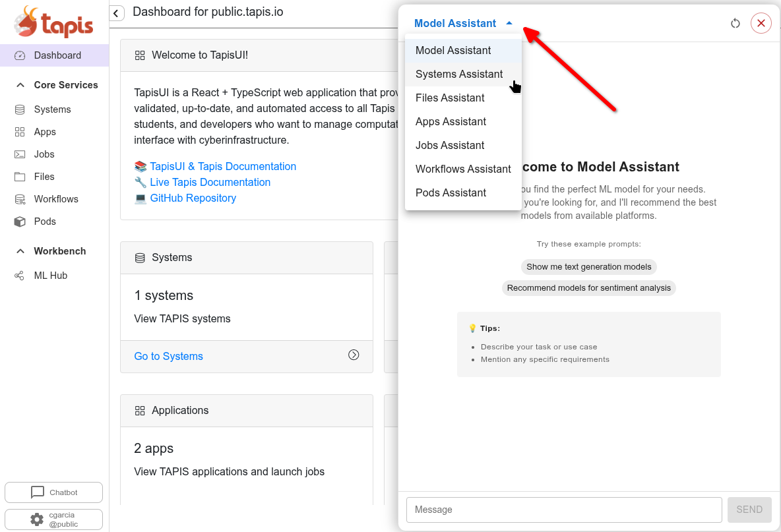Collapse the sidebar with the back chevron
This screenshot has width=781, height=532.
point(117,13)
